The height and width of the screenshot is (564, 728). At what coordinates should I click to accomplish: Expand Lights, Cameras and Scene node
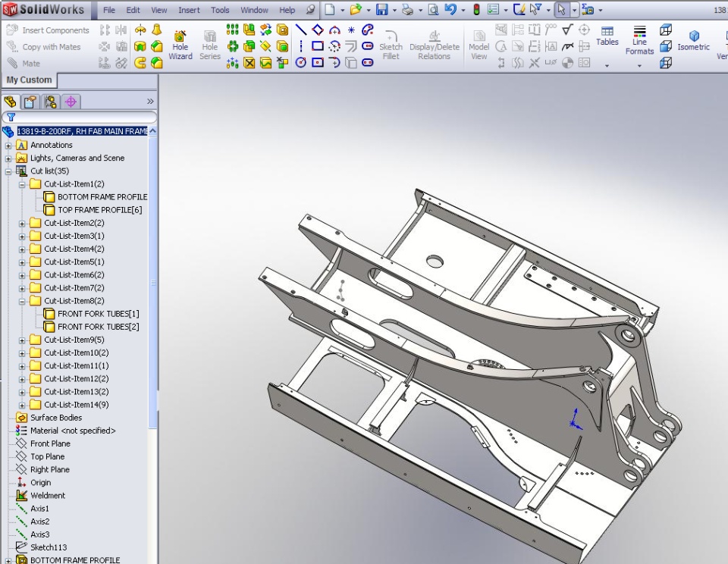(x=8, y=158)
